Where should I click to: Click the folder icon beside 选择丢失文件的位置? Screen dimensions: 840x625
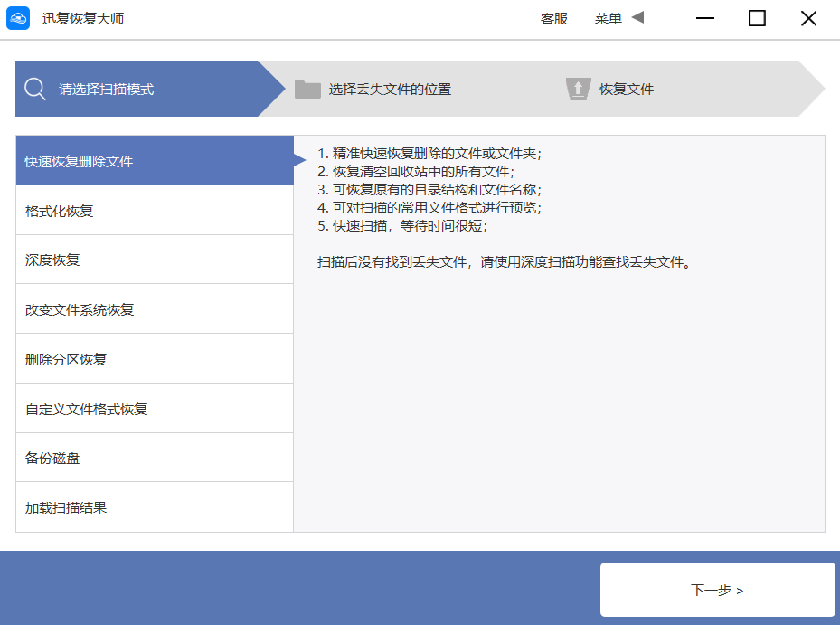point(307,89)
